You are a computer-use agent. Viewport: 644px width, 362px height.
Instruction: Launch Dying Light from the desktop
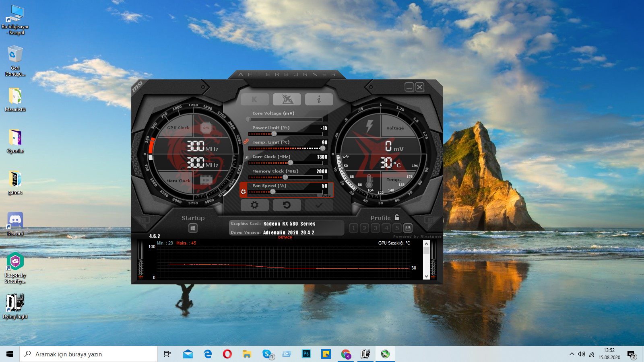point(15,306)
